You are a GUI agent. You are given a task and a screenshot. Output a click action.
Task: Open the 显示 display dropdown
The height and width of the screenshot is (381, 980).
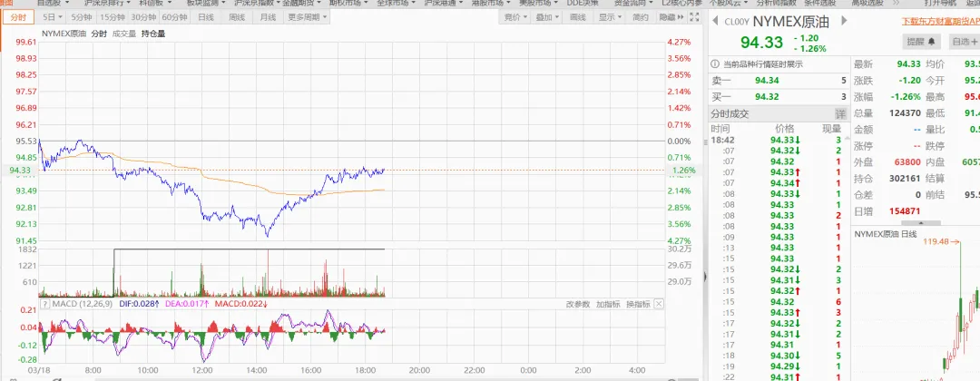coord(610,17)
